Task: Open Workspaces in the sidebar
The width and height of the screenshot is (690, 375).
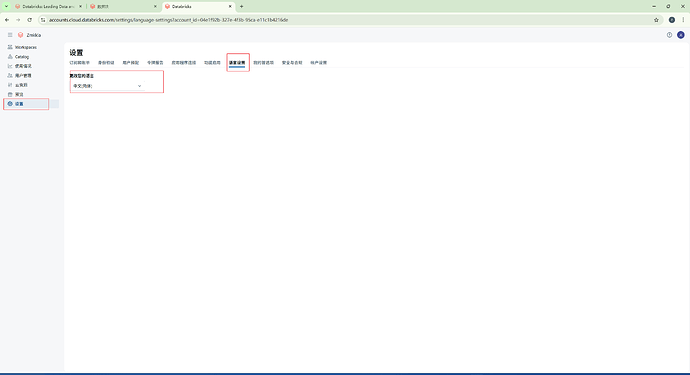Action: click(x=26, y=47)
